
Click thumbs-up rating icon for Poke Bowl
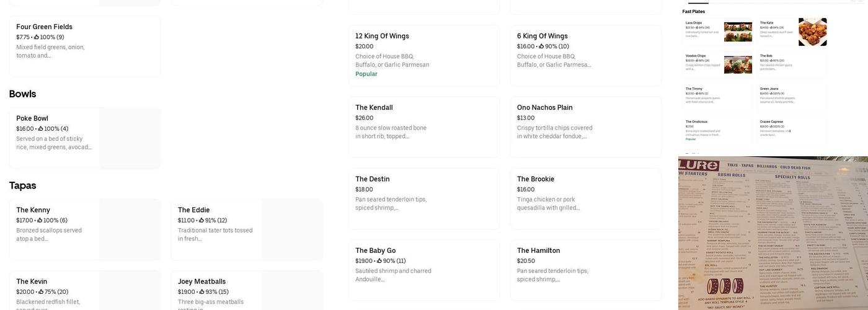41,129
